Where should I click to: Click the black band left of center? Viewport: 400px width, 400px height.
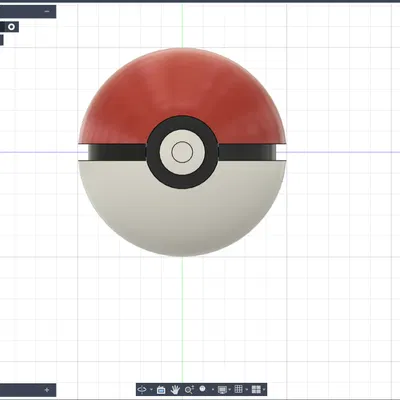[x=117, y=152]
